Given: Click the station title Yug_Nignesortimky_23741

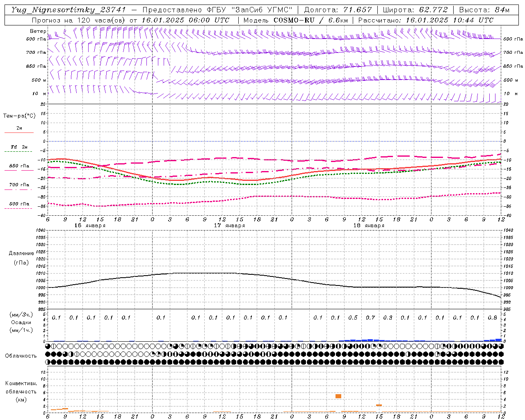Looking at the screenshot, I should 68,10.
